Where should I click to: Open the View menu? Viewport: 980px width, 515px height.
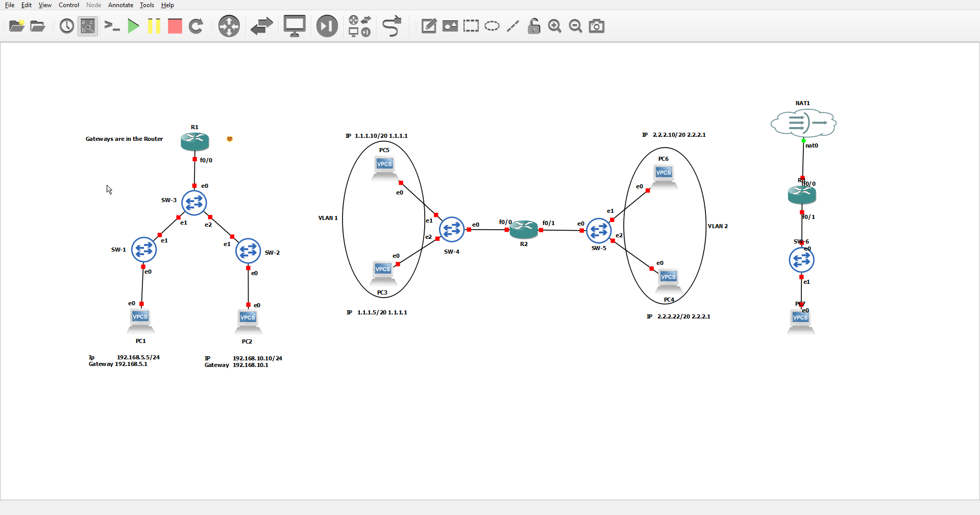[45, 5]
